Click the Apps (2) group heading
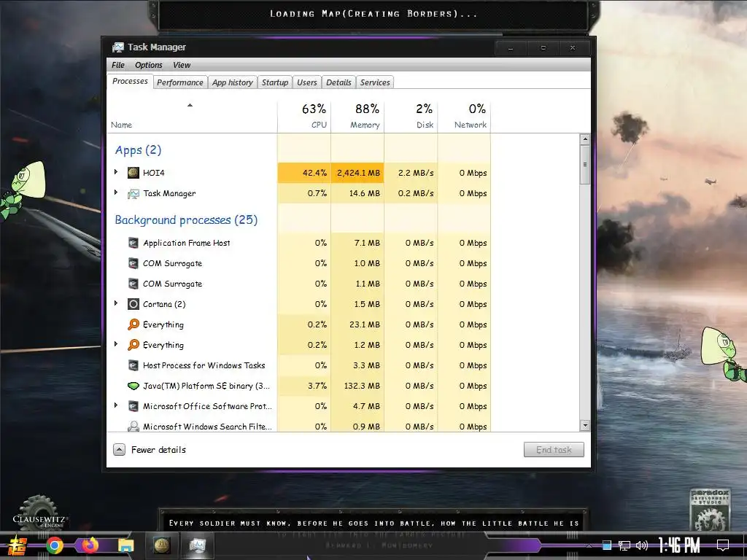Image resolution: width=747 pixels, height=560 pixels. 138,150
